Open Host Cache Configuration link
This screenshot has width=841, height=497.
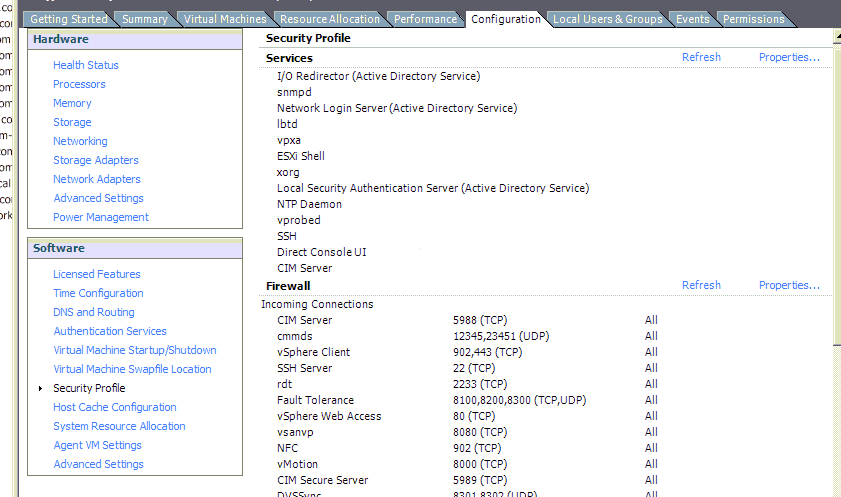pyautogui.click(x=115, y=407)
